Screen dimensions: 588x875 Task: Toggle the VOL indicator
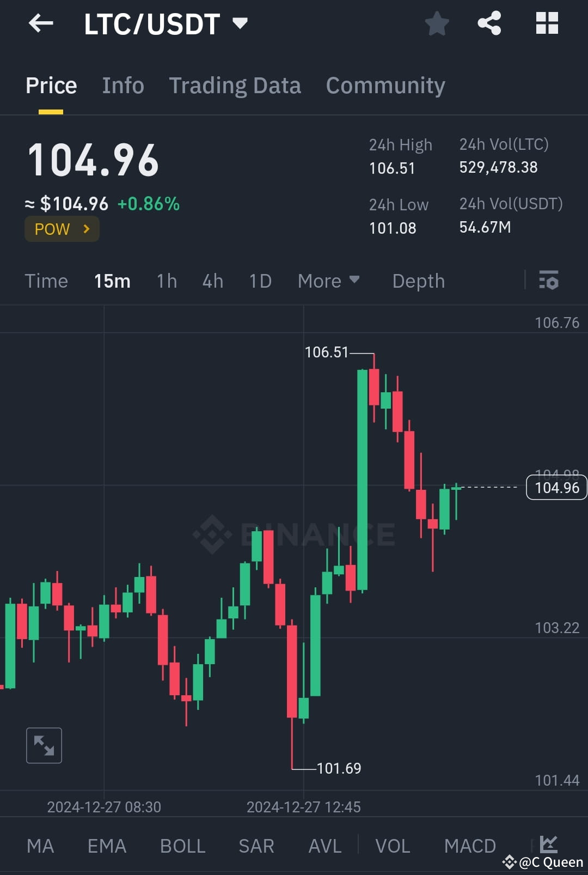click(392, 845)
